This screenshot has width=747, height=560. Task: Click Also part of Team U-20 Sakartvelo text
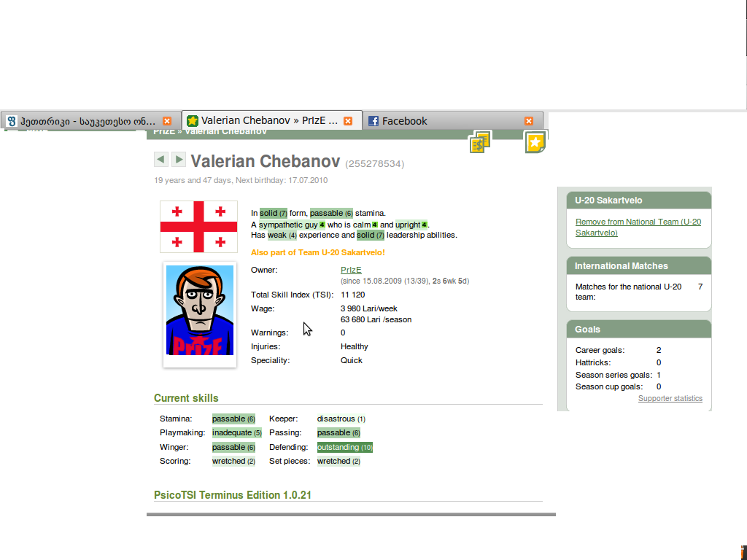pyautogui.click(x=318, y=252)
